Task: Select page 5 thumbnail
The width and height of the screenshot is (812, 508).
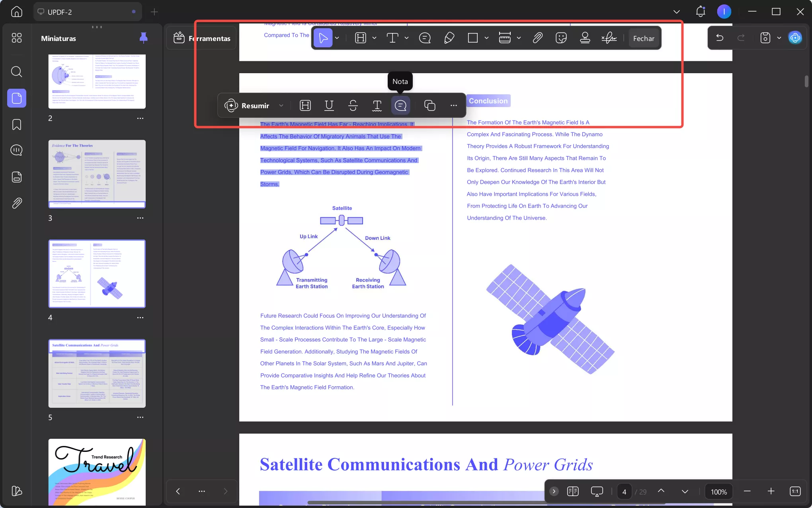Action: coord(97,373)
